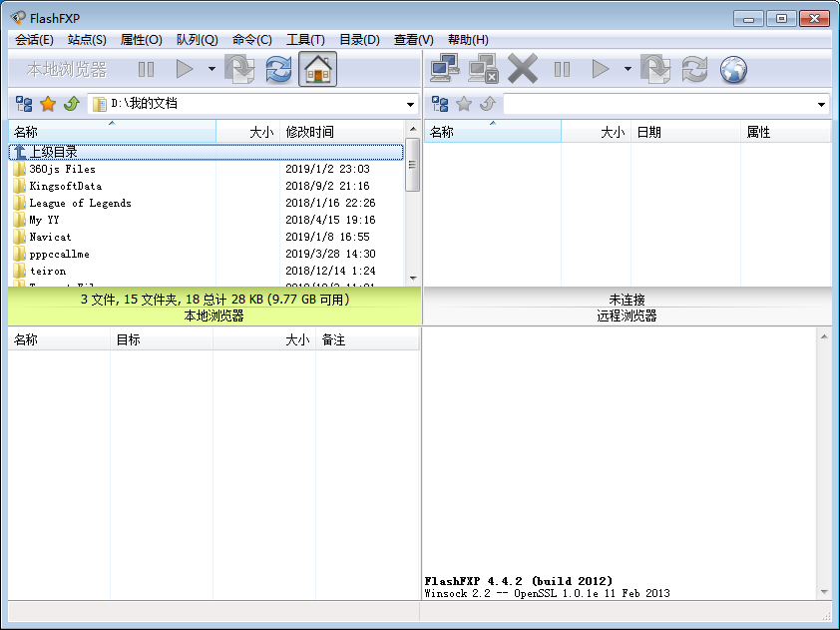The width and height of the screenshot is (840, 630).
Task: Sort remote list by 日期 column
Action: click(685, 132)
